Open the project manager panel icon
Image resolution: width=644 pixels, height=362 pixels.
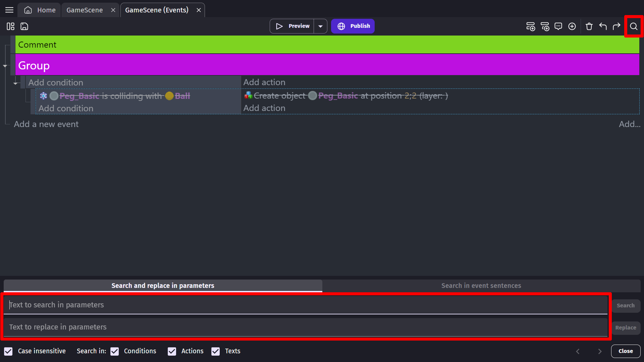[10, 26]
